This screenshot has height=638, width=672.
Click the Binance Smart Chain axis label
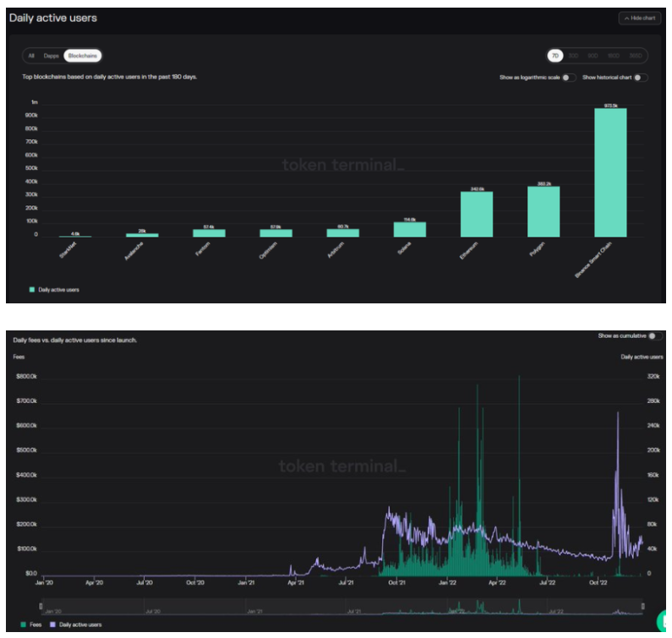click(x=593, y=259)
